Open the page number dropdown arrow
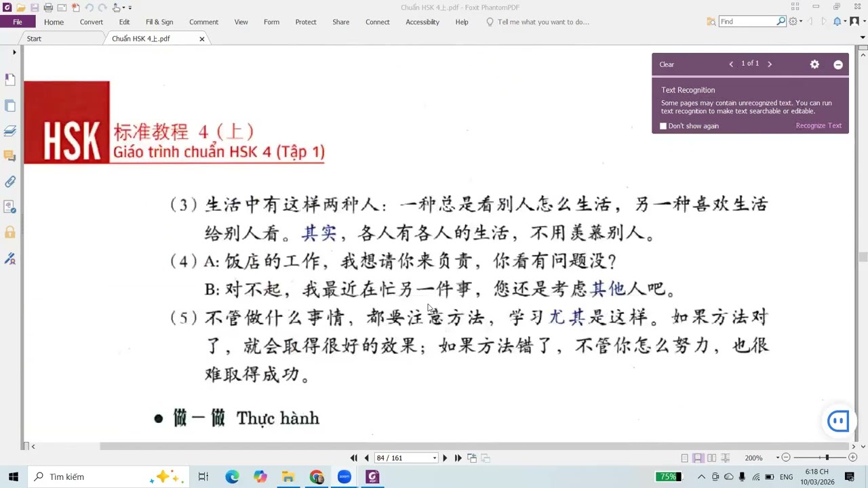Screen dimensions: 868x488 point(435,458)
